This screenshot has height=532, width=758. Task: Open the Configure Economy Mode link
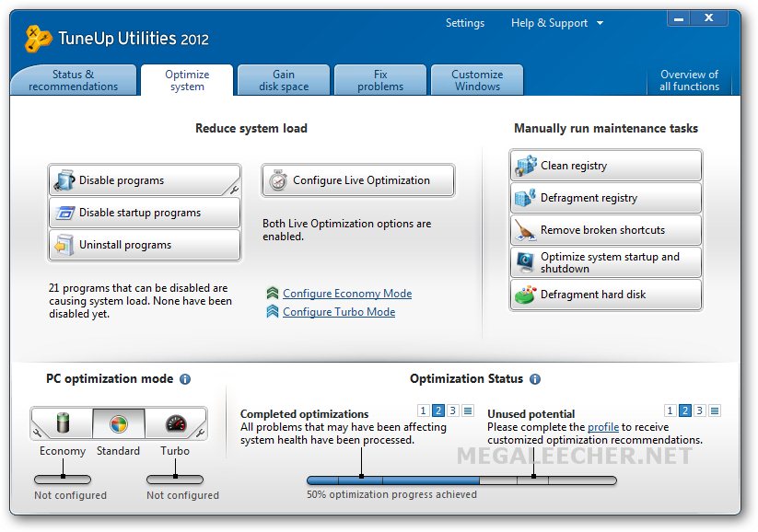347,294
